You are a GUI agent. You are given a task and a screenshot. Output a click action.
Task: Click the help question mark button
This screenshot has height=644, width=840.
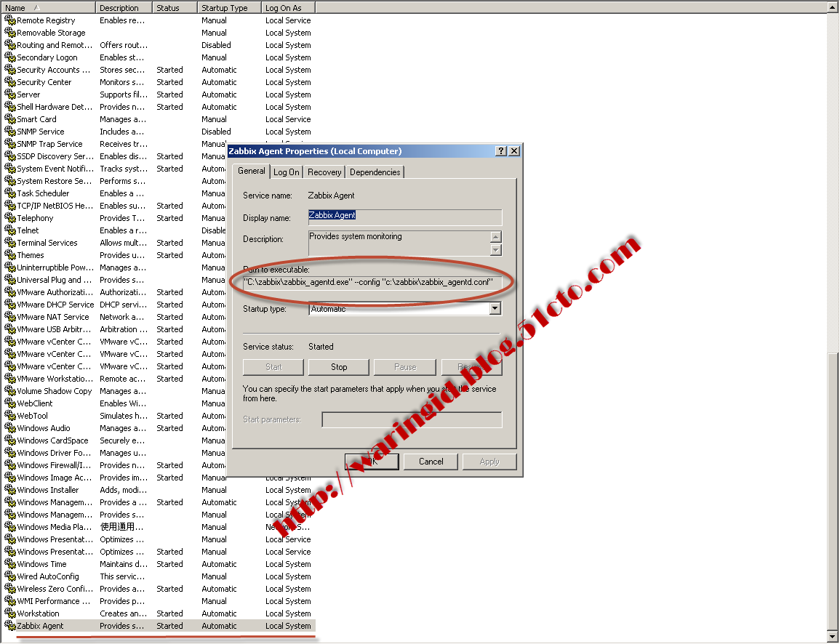(501, 151)
